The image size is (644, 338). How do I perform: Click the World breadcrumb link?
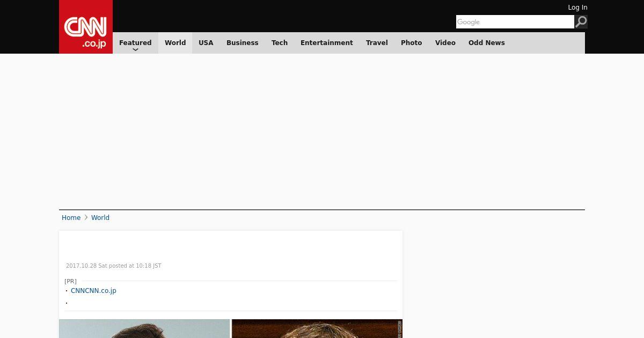(100, 218)
